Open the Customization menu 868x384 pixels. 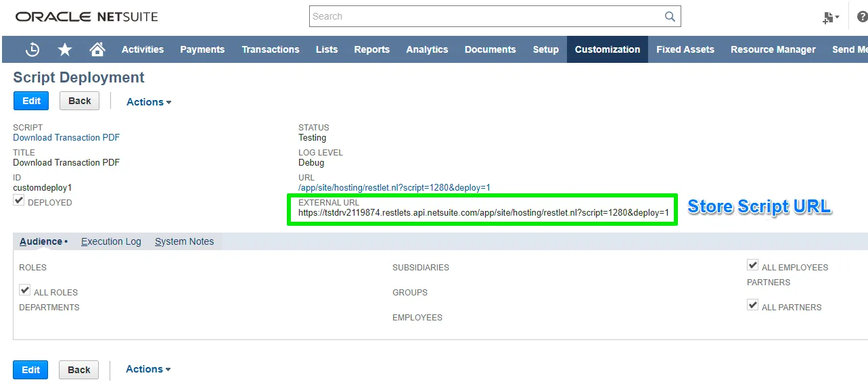point(608,49)
